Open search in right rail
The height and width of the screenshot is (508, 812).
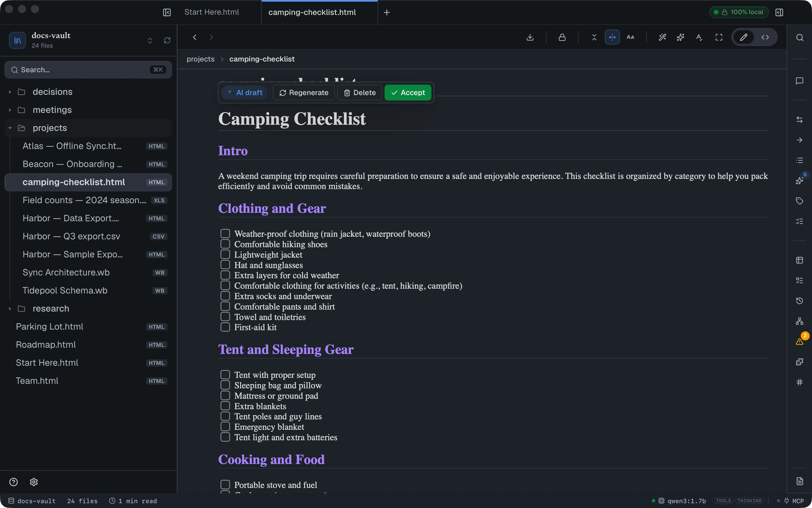800,38
